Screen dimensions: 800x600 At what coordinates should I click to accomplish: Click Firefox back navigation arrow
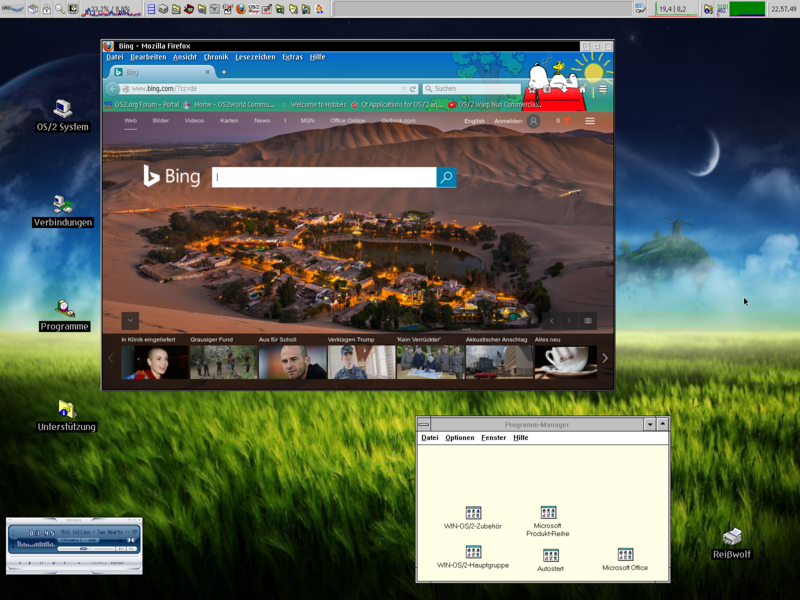(113, 89)
